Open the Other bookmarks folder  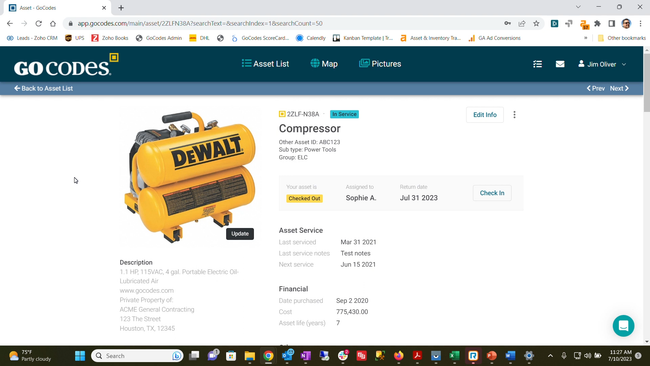(621, 38)
